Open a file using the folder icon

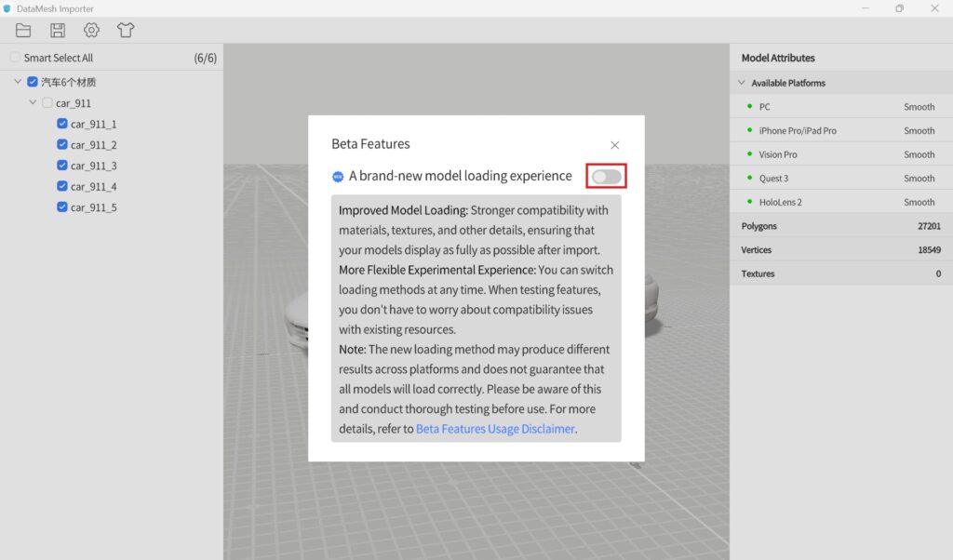point(23,30)
